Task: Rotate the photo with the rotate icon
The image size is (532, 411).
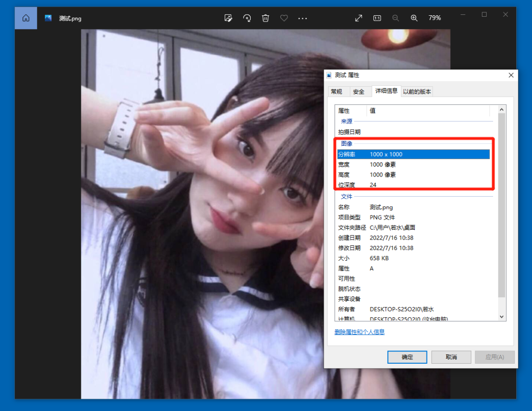Action: pos(247,18)
